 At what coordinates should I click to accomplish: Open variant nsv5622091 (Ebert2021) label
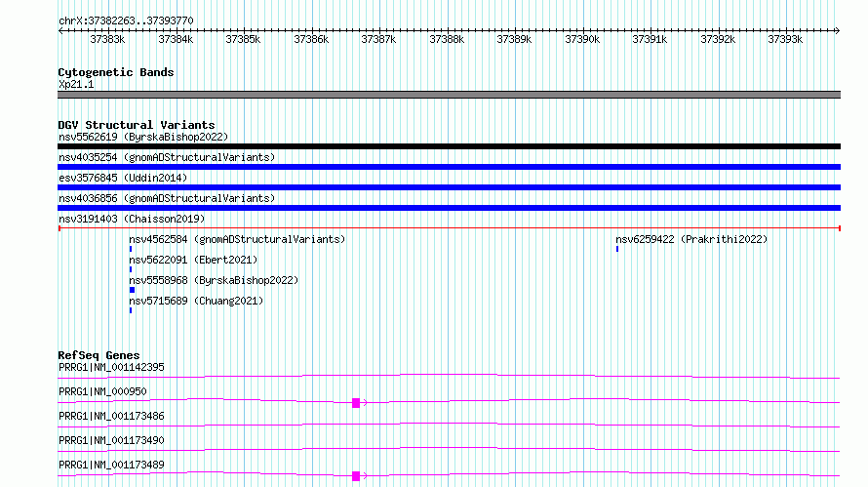point(193,260)
